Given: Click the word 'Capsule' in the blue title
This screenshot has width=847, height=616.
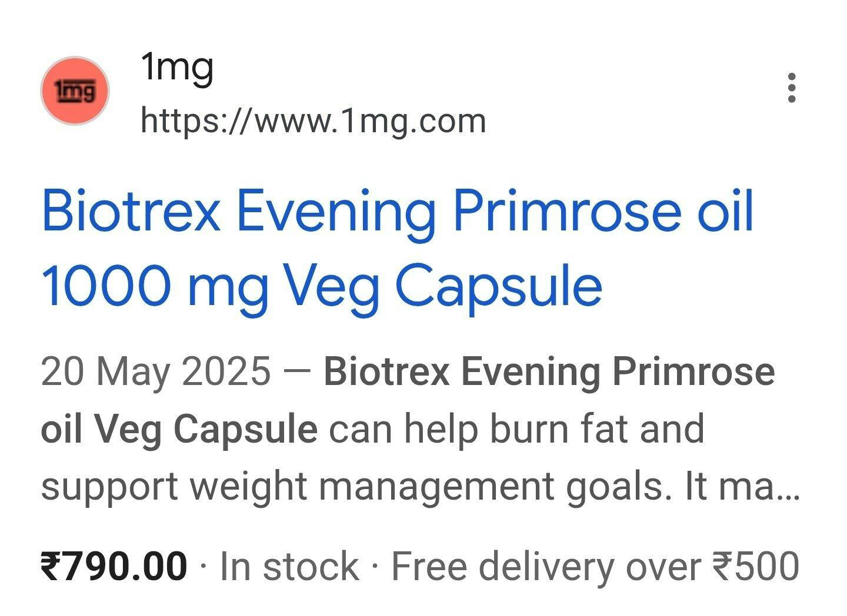Looking at the screenshot, I should pos(499,286).
